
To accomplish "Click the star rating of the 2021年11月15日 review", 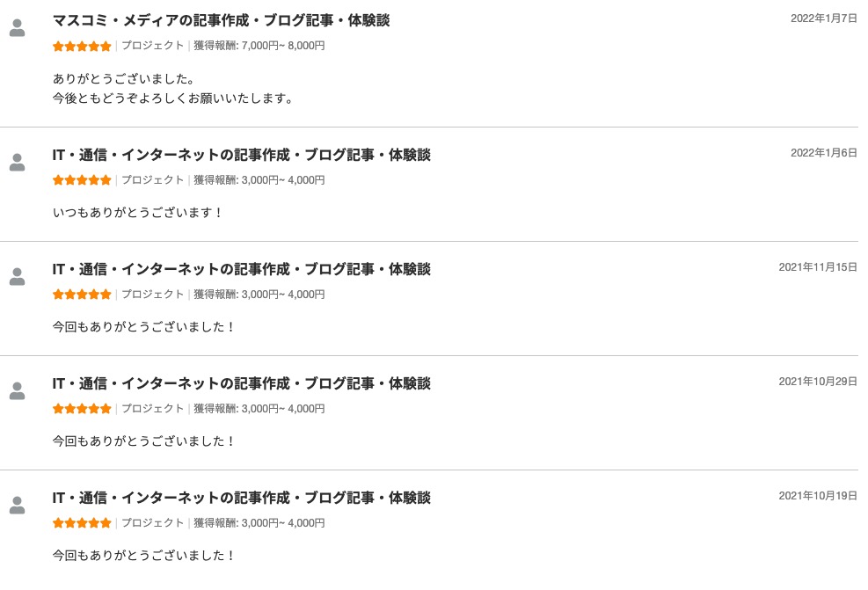I will [x=82, y=295].
